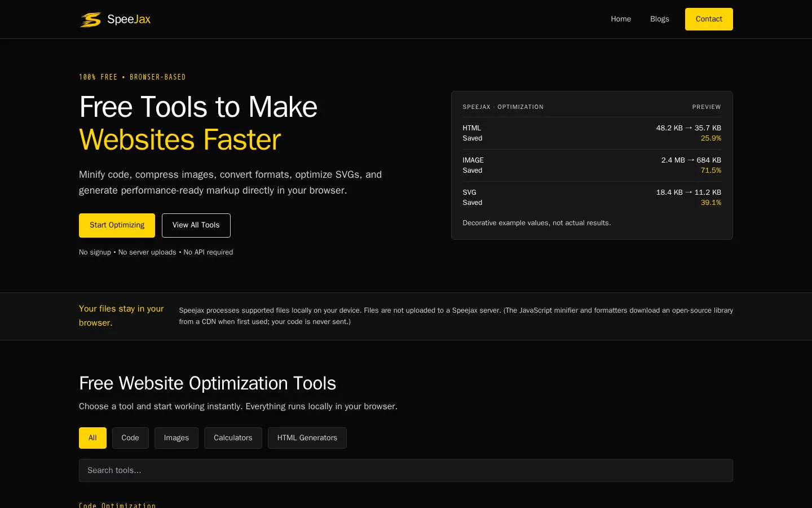812x508 pixels.
Task: Focus the Search tools input field
Action: point(406,470)
